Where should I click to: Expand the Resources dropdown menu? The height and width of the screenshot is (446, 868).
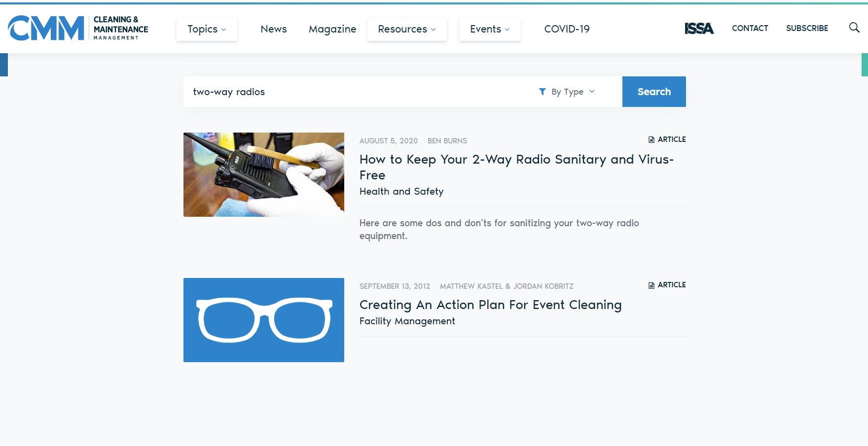[407, 29]
